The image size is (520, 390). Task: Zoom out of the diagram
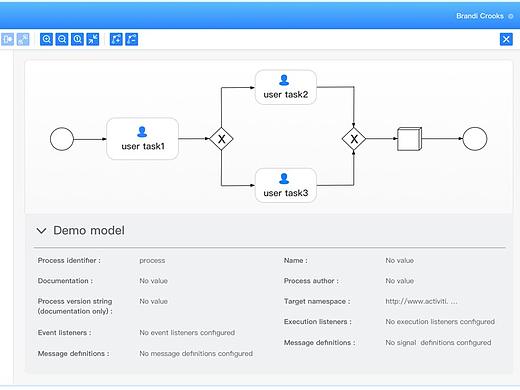62,39
